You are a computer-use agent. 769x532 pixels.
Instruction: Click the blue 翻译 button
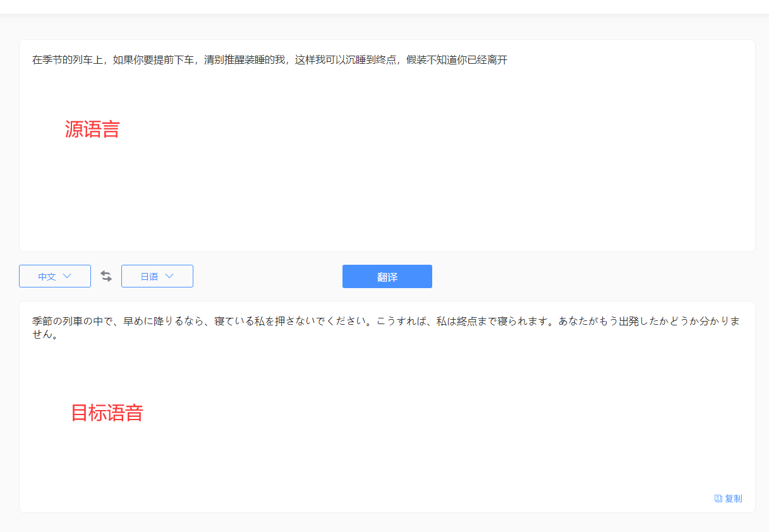(387, 277)
